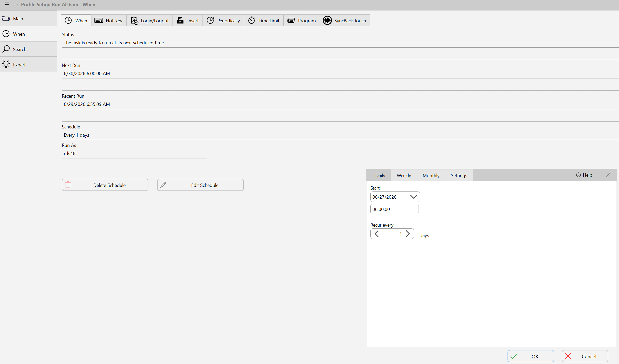Viewport: 619px width, 364px height.
Task: Open the hamburger menu icon
Action: click(x=7, y=4)
